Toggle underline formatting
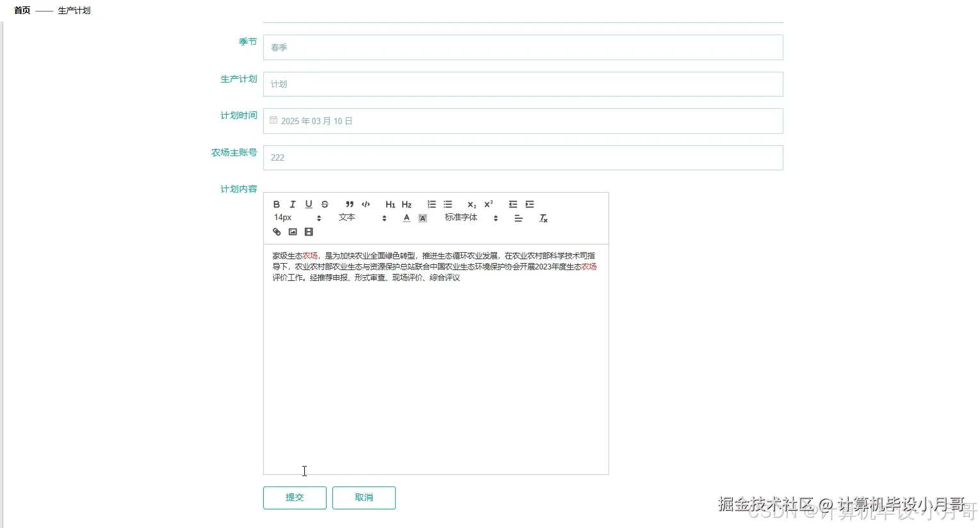The width and height of the screenshot is (980, 528). [309, 204]
